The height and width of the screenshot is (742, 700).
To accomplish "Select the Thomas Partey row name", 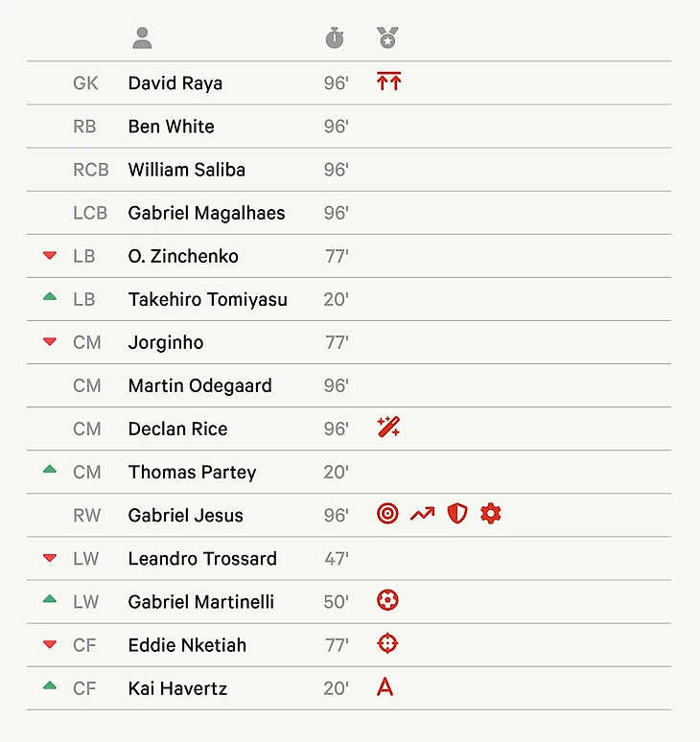I will click(192, 472).
